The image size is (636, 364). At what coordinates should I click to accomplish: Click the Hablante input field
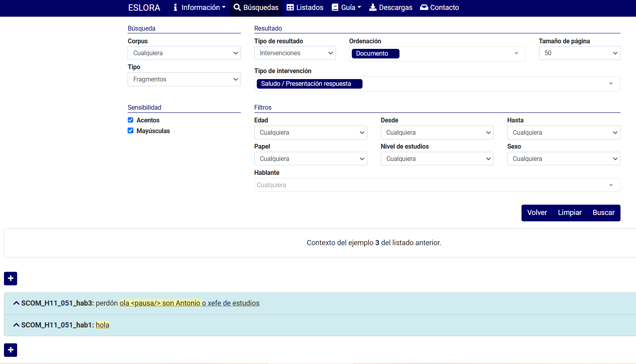pos(431,185)
